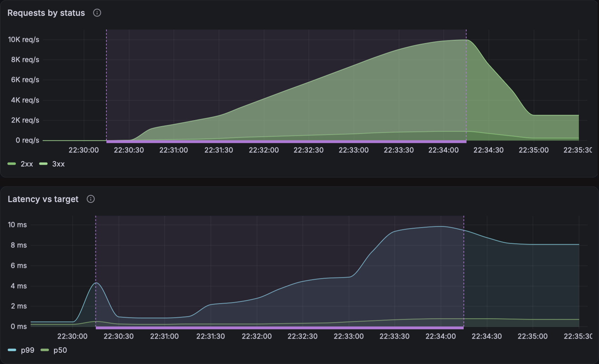Click the 6K req/s axis label
Screen dimensions: 599x364
point(25,80)
